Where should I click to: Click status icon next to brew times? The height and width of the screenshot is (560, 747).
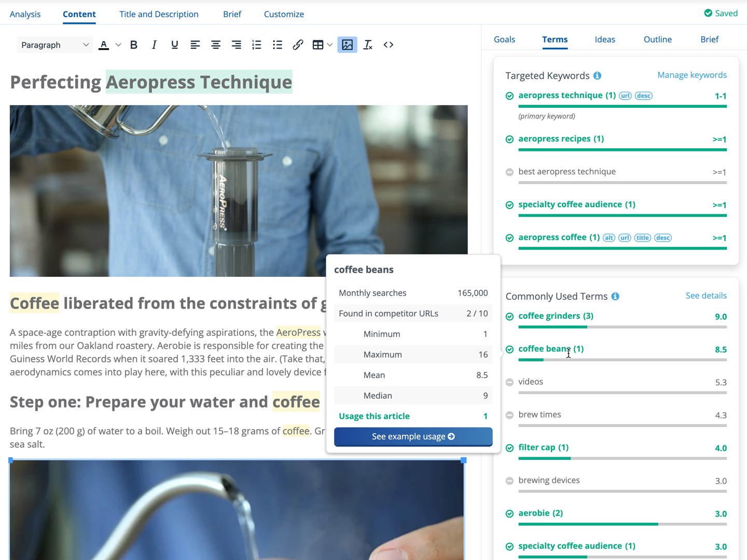click(x=509, y=415)
